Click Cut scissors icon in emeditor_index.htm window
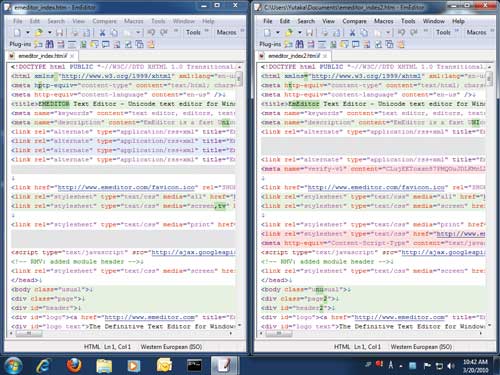This screenshot has height=375, width=500. tap(102, 32)
